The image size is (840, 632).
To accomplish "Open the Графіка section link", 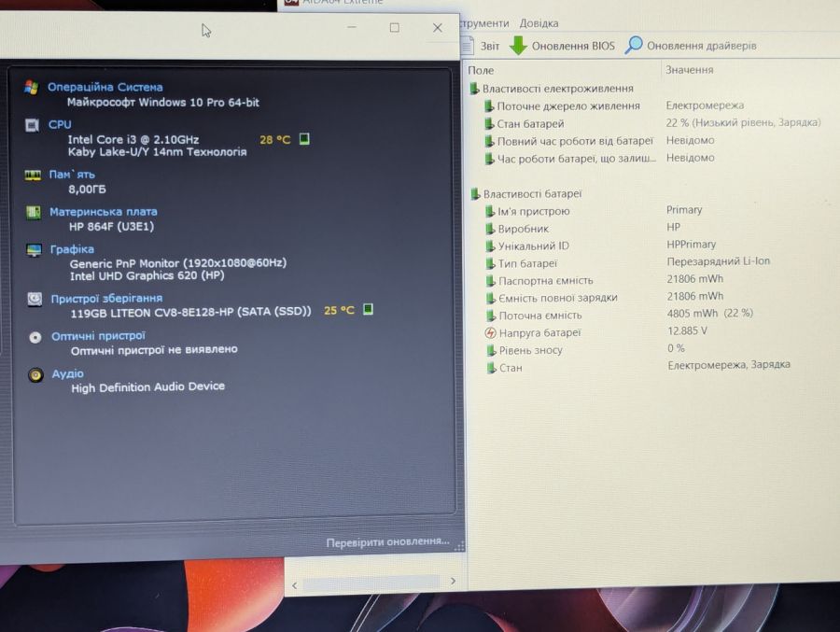I will pos(72,249).
